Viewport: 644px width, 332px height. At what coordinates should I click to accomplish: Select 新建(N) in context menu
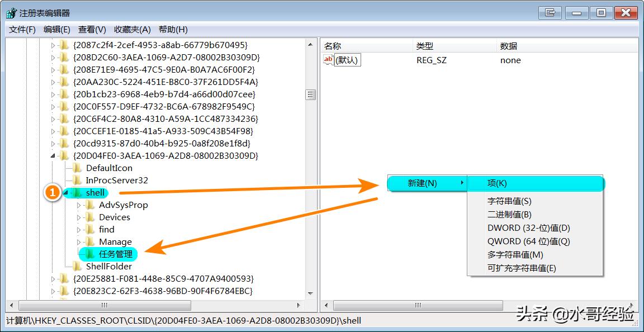point(427,183)
